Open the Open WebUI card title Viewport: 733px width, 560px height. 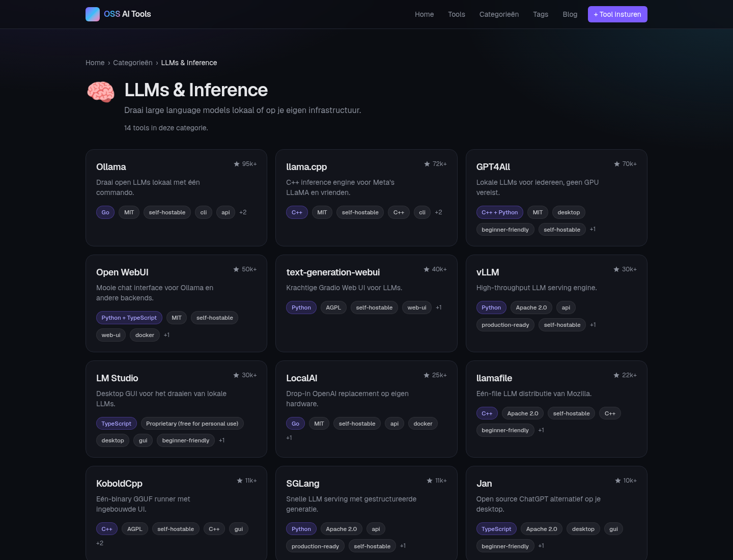pos(122,272)
